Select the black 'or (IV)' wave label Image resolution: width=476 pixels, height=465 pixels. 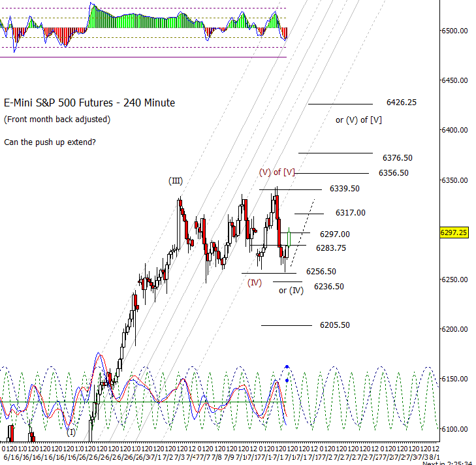(291, 291)
